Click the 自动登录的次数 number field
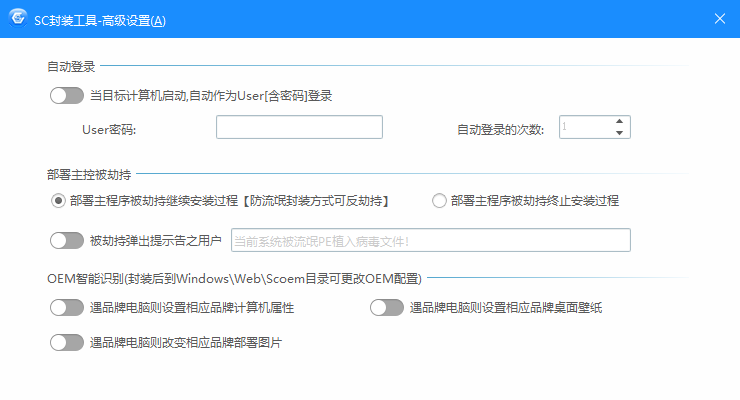740x400 pixels. (585, 127)
